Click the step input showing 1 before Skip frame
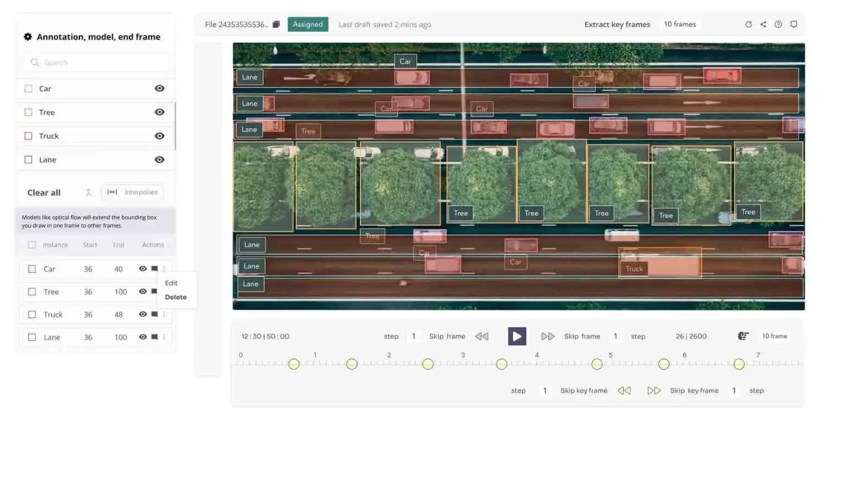Image resolution: width=868 pixels, height=501 pixels. click(413, 336)
